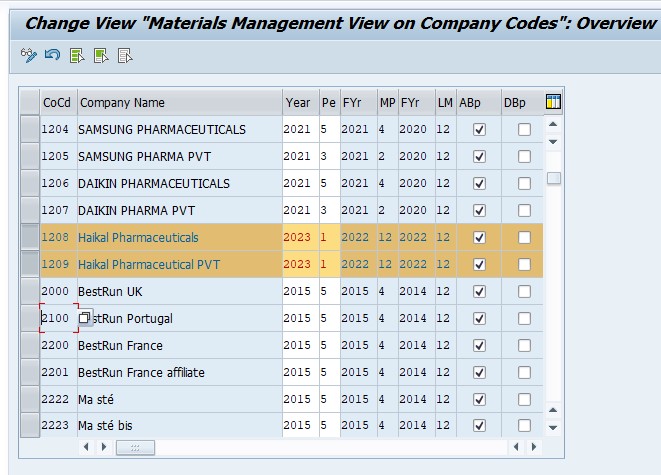Click the DAIKIN PHARMACEUTICALS company name
Viewport: 661px width, 475px height.
(x=154, y=184)
